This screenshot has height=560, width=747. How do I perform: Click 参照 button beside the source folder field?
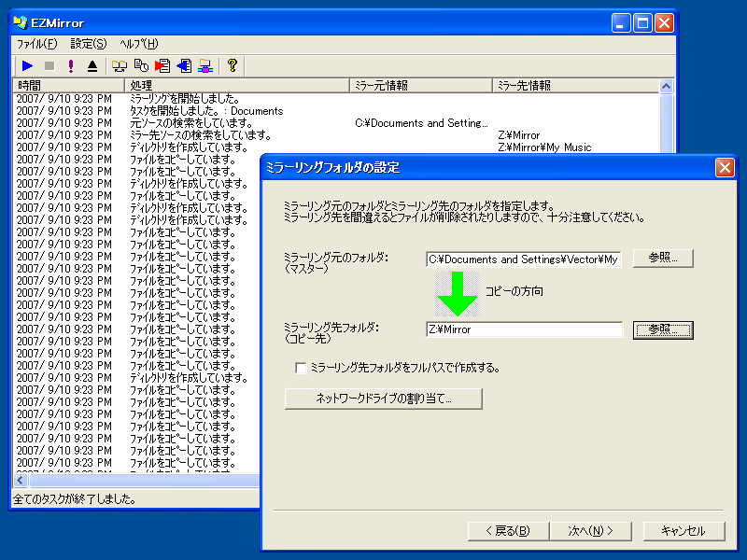pyautogui.click(x=663, y=259)
